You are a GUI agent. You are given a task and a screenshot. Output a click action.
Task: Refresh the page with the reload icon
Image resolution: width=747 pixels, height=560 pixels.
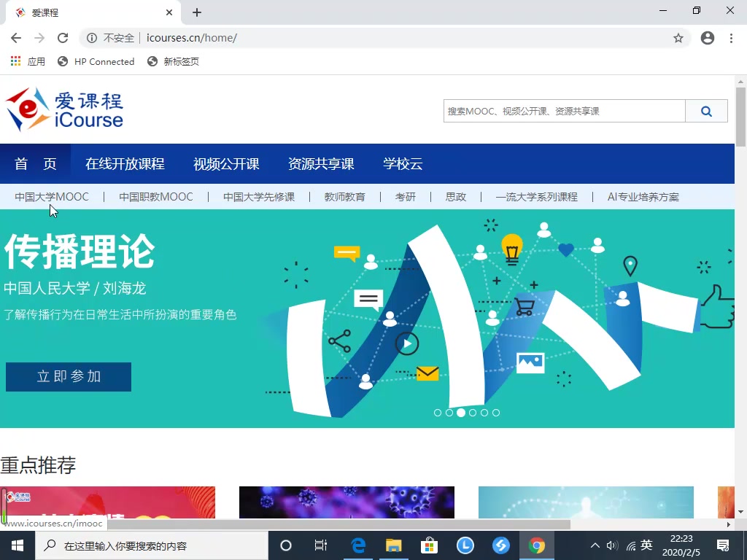pyautogui.click(x=63, y=38)
